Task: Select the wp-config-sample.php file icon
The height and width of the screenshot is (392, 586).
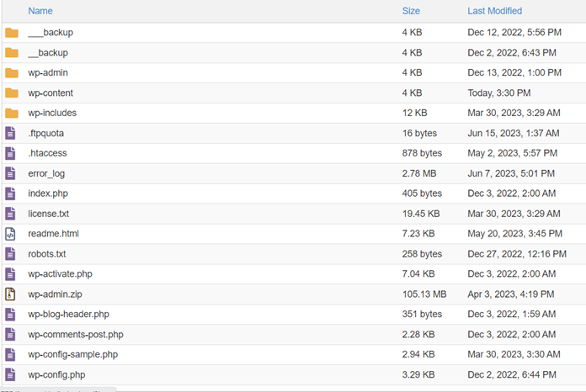Action: pyautogui.click(x=10, y=355)
